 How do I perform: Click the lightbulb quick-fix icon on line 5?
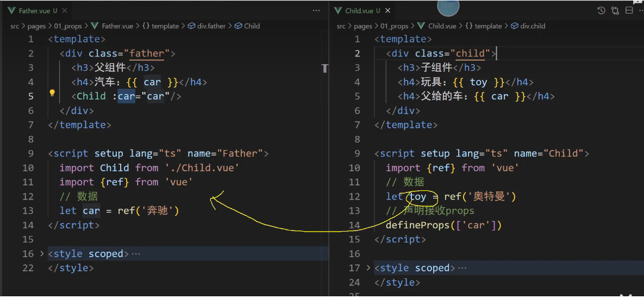click(52, 93)
